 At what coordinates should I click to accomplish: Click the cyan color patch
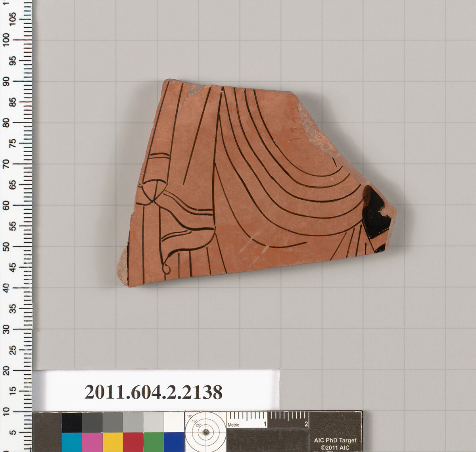click(x=72, y=442)
